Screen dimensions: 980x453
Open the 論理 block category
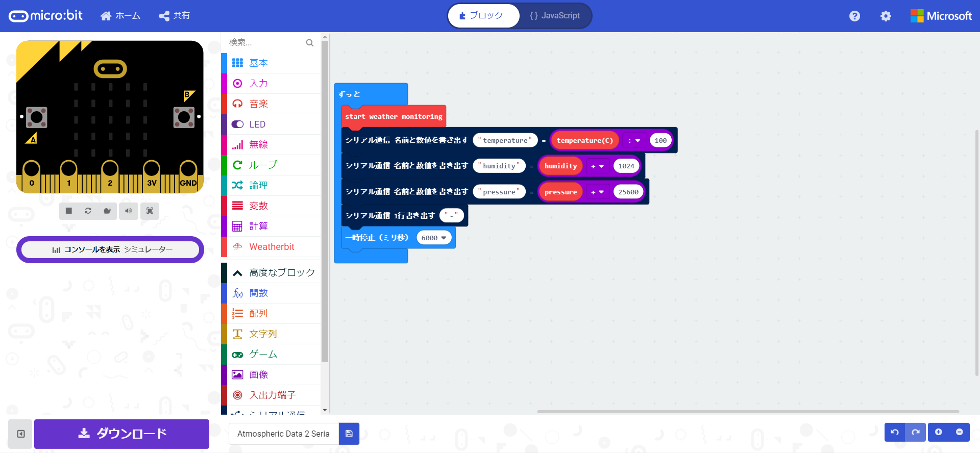[x=271, y=185]
